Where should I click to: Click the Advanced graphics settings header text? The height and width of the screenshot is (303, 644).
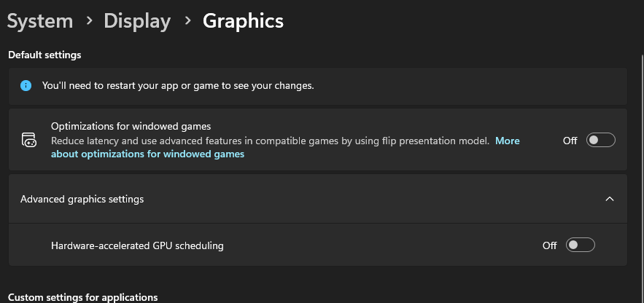pos(82,199)
